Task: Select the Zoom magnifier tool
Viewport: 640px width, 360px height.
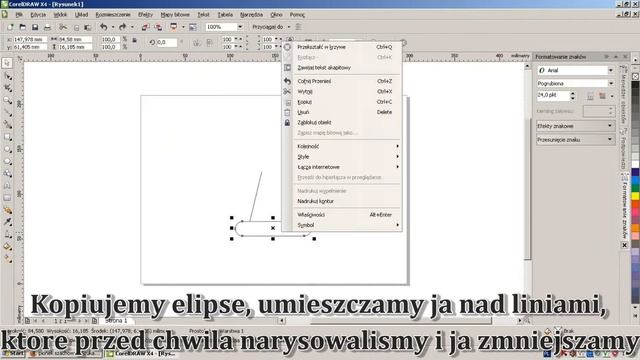Action: pyautogui.click(x=7, y=100)
